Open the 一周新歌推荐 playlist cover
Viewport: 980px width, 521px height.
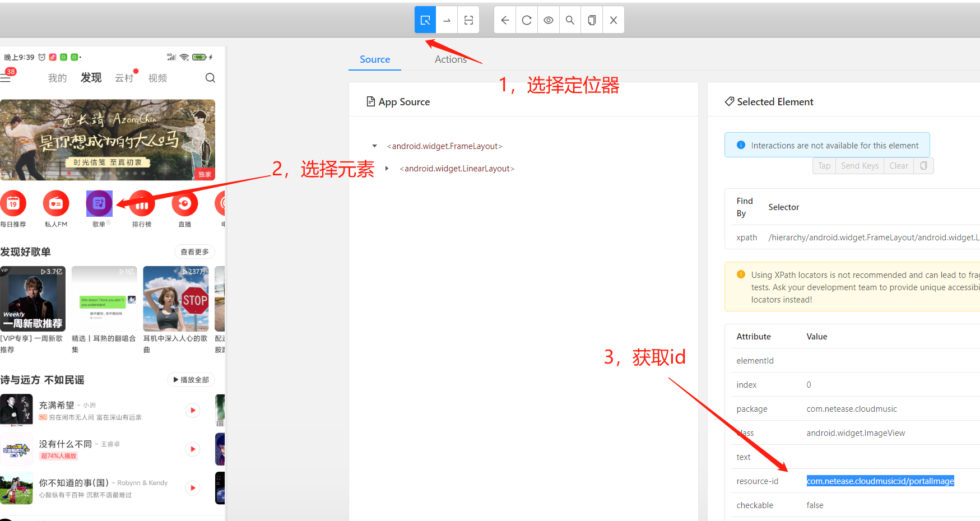tap(32, 299)
